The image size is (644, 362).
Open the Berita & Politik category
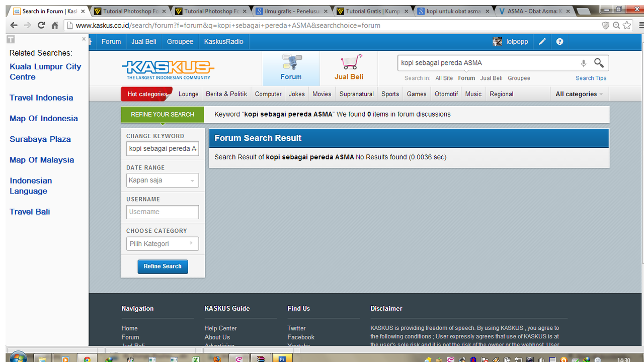[226, 94]
